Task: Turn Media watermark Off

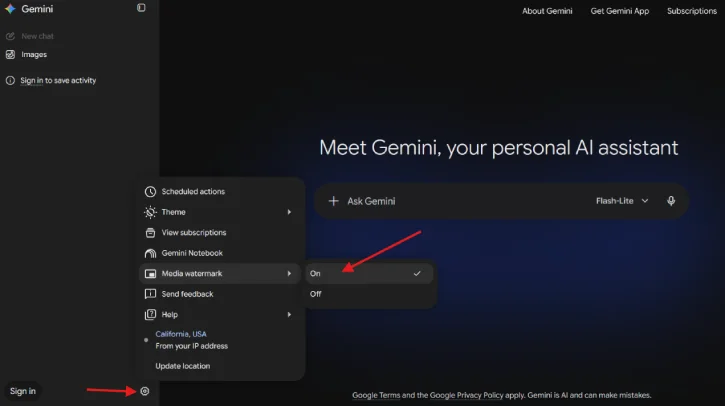Action: (x=369, y=294)
